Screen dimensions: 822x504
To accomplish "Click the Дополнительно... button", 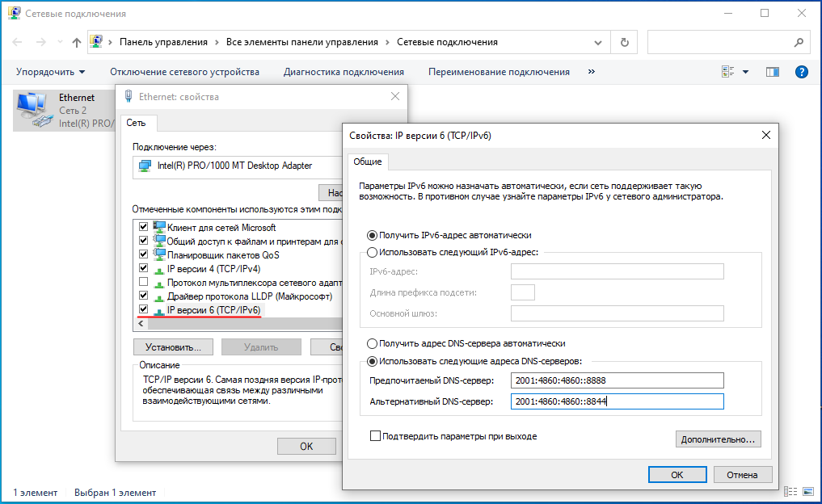I will pyautogui.click(x=717, y=439).
